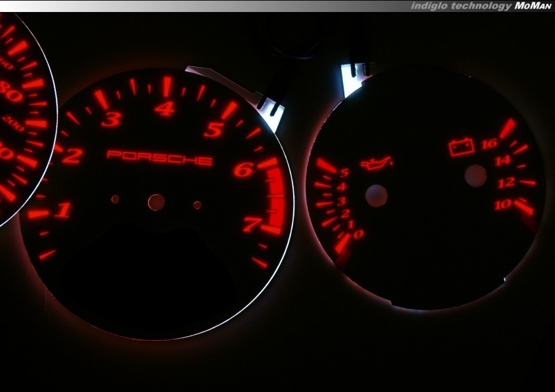Click the red battery icon
Screen dimensions: 555x392
461,147
